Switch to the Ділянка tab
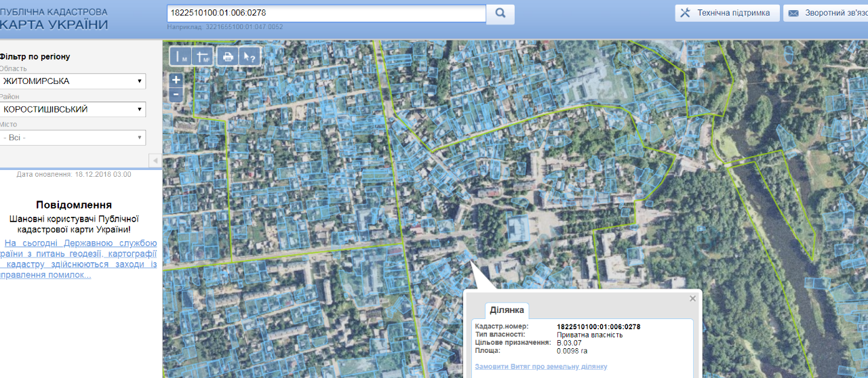 click(506, 310)
